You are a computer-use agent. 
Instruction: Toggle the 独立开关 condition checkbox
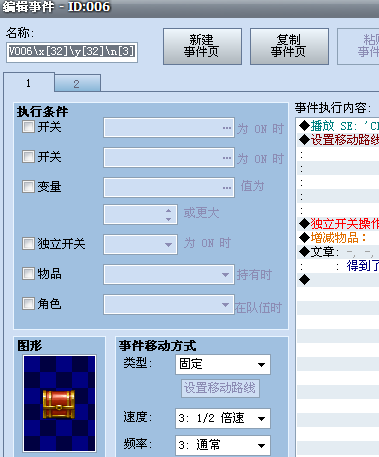28,244
